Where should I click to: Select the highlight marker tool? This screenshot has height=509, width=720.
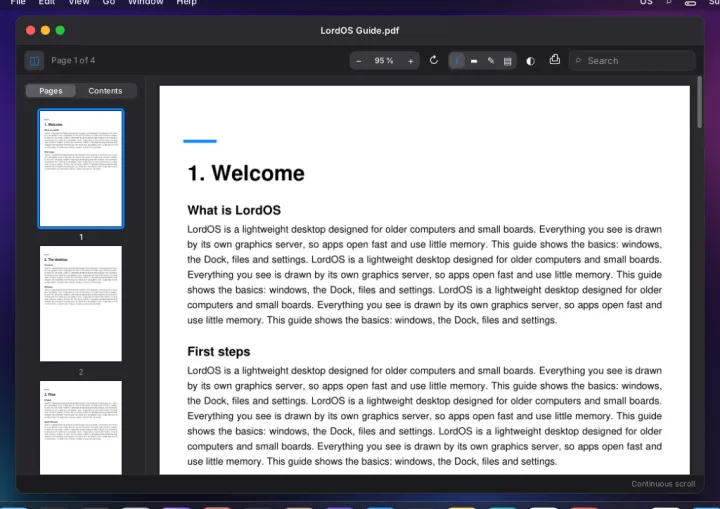(x=474, y=61)
